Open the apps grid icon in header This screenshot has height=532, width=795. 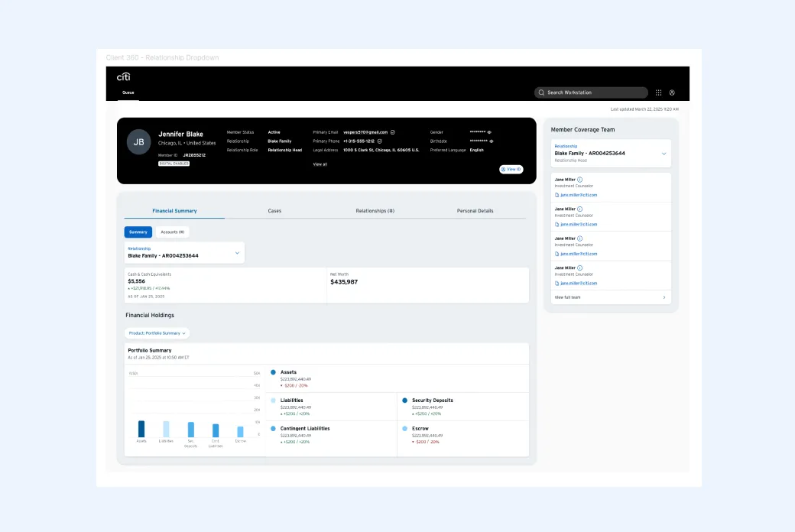pos(658,92)
